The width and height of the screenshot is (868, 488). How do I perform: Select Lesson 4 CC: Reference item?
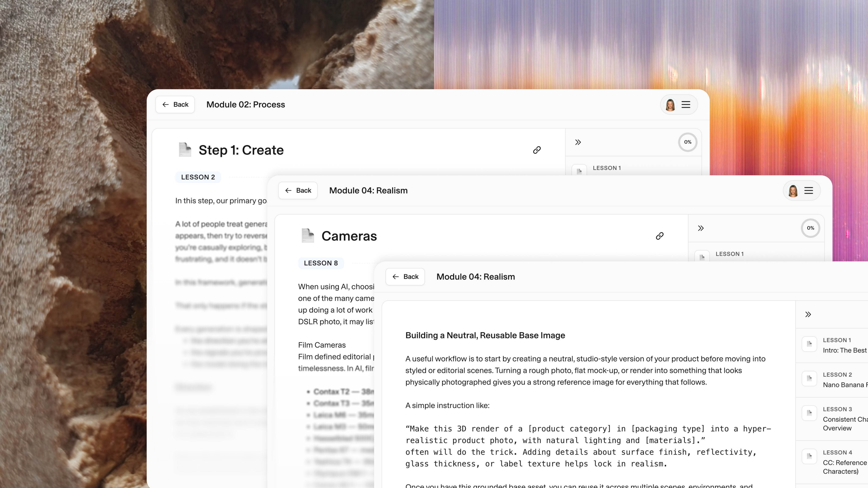(839, 462)
